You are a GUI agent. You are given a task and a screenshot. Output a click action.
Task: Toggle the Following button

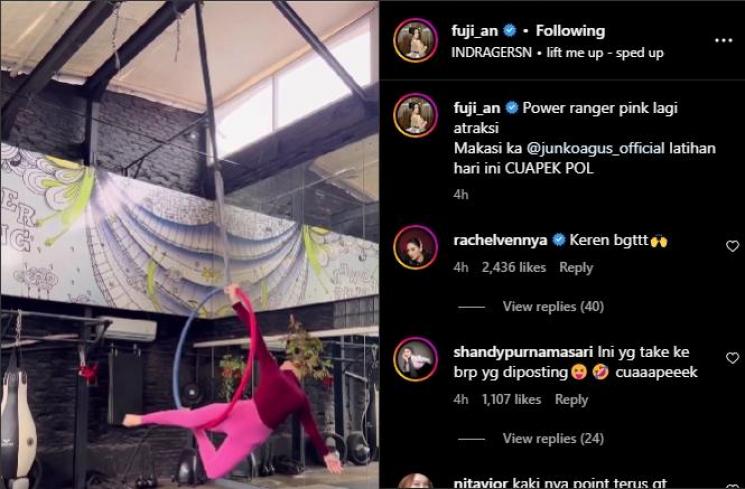pos(570,31)
